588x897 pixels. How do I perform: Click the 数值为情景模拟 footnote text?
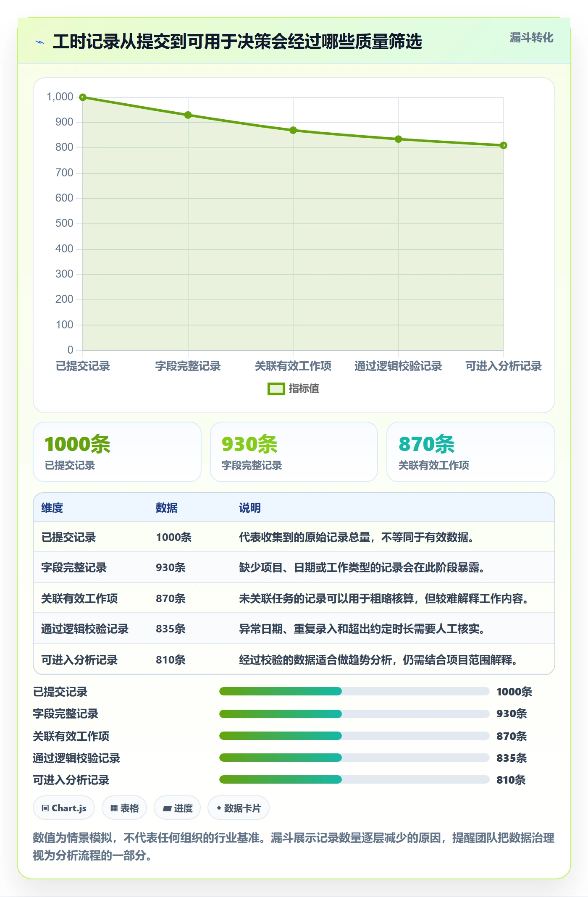[x=294, y=847]
